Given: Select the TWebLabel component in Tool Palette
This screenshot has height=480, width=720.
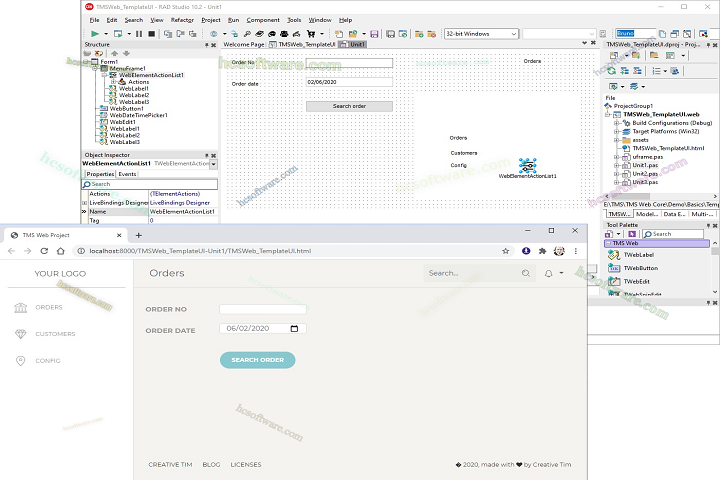Looking at the screenshot, I should tap(638, 255).
